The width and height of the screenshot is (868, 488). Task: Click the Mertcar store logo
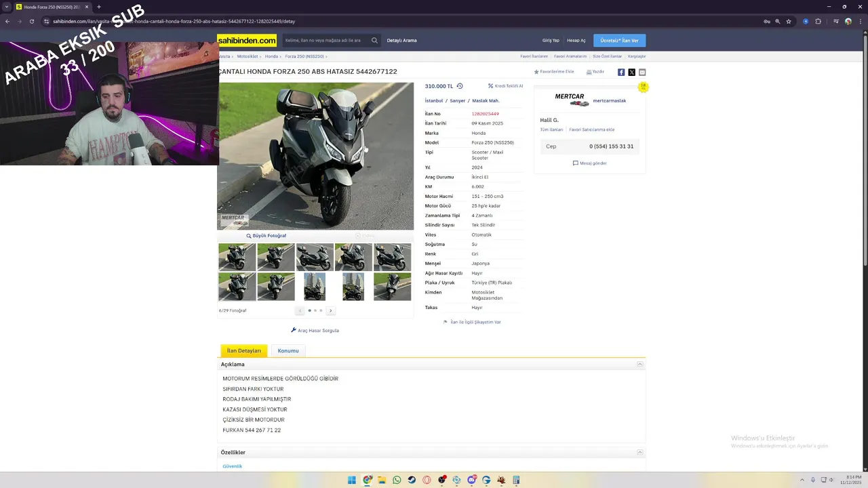coord(572,100)
